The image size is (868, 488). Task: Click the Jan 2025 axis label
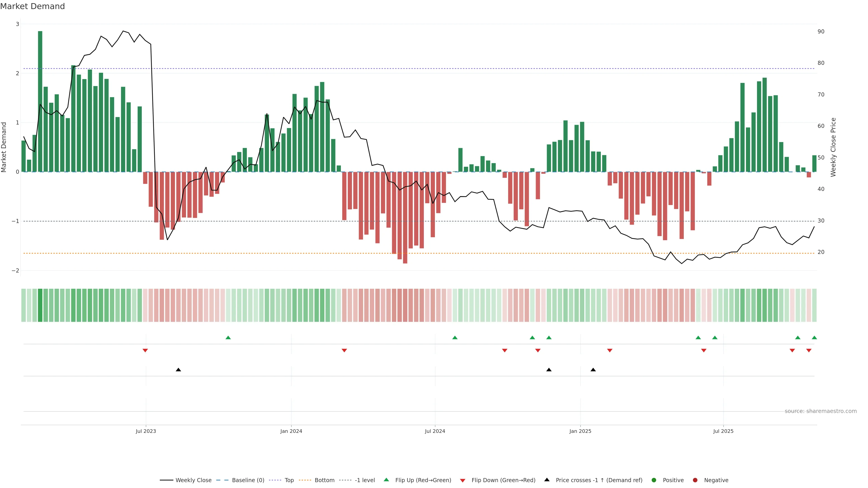[x=580, y=431]
